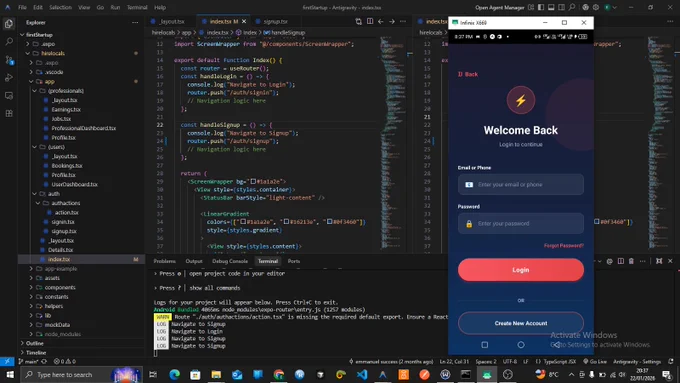Open signin.tsx in explorer

63,222
